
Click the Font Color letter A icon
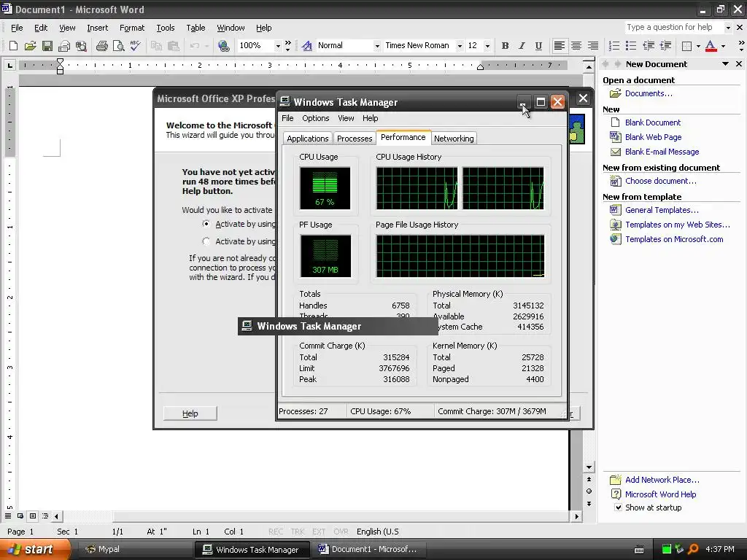click(711, 46)
